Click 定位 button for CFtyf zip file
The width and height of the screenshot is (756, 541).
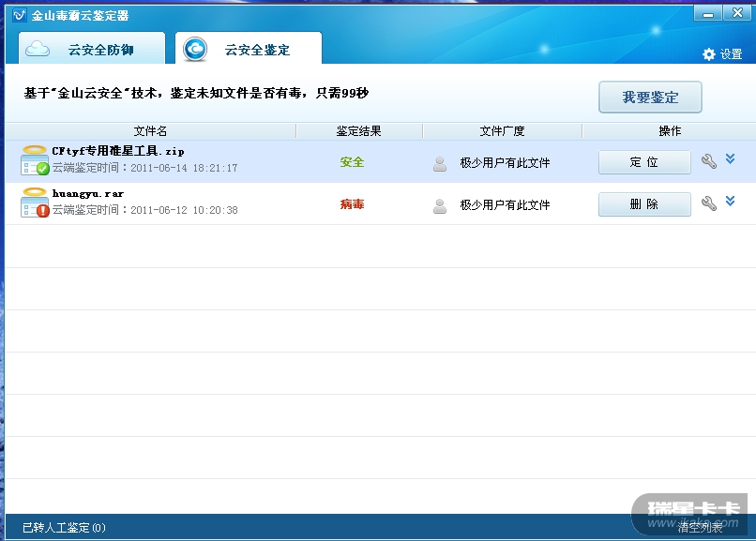[x=644, y=162]
